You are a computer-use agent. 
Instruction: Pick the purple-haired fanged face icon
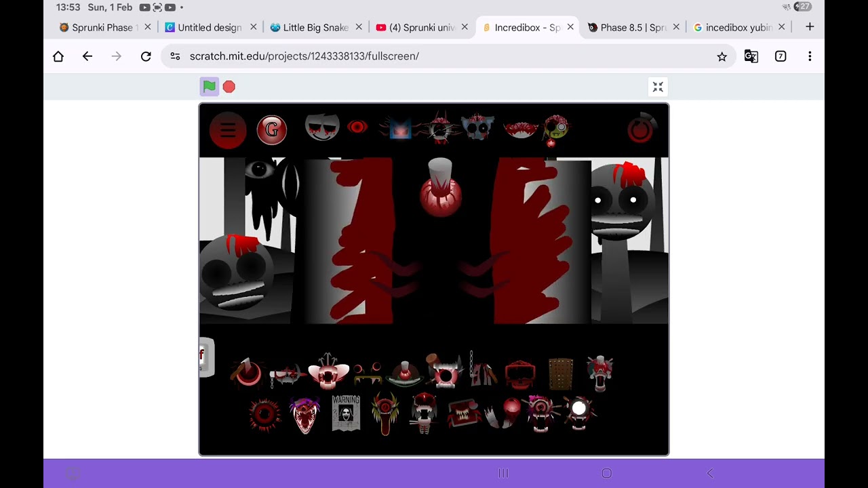tap(304, 415)
